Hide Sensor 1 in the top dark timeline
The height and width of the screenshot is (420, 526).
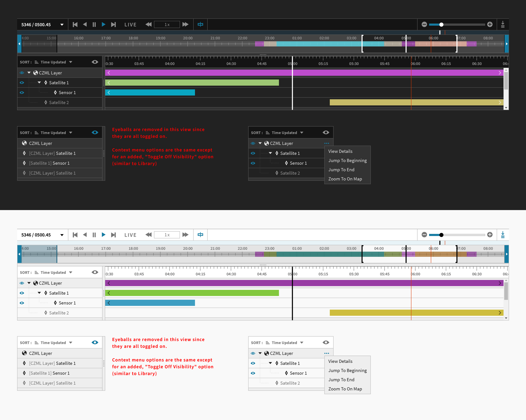pos(22,93)
